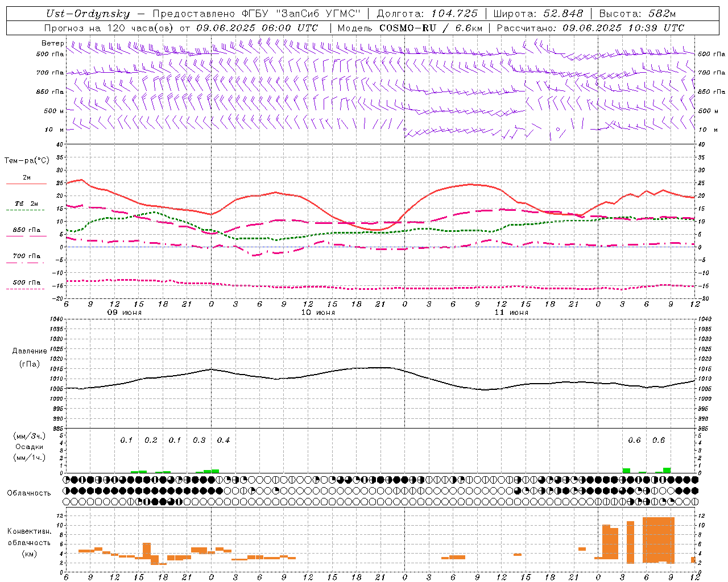The image size is (728, 582).
Task: Click 'Рассчитано: 09.06.2025 10:39 UTC' timestamp
Action: tap(590, 28)
